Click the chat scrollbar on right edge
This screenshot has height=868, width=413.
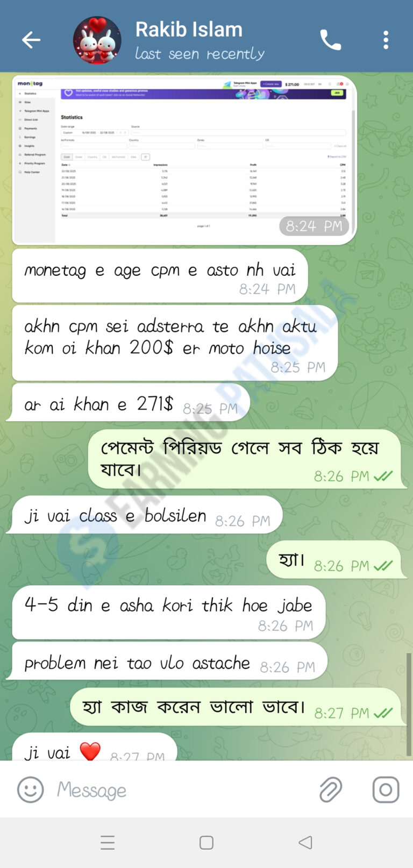[409, 705]
